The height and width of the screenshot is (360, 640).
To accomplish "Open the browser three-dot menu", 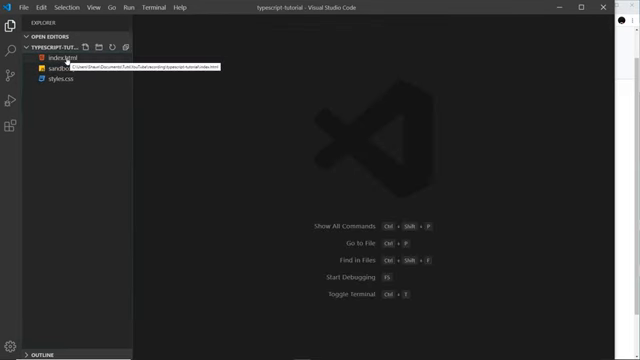I will tap(632, 20).
